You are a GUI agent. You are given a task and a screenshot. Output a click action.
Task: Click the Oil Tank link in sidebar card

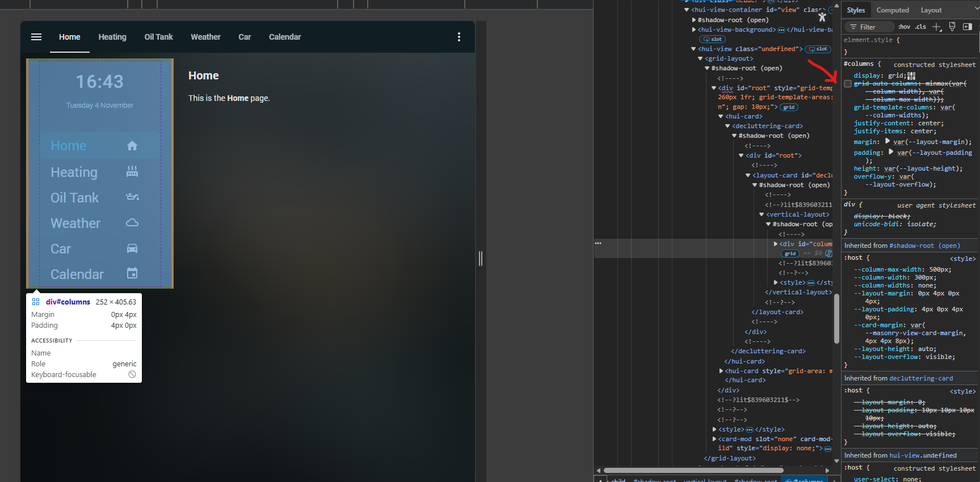click(74, 197)
